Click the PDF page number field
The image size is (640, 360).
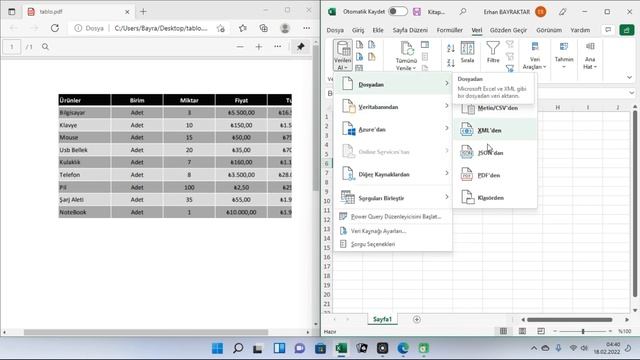12,47
